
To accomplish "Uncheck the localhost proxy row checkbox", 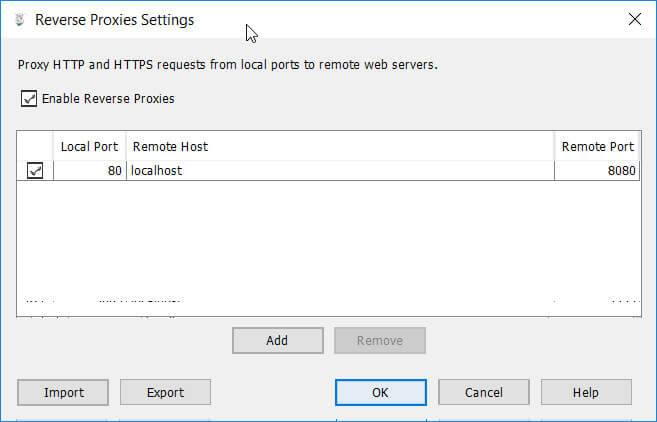I will pos(35,171).
